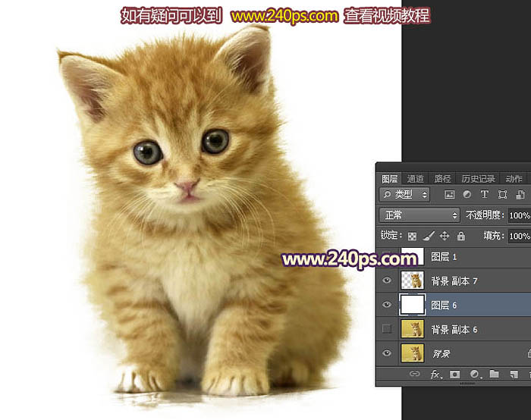Select the white 图层 6 thumbnail
This screenshot has width=531, height=420.
click(412, 305)
